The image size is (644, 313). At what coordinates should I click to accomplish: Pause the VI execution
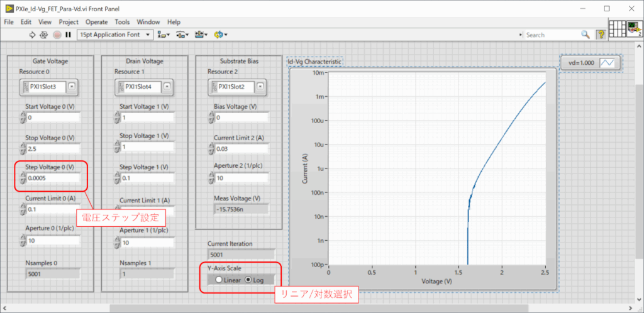tap(68, 35)
